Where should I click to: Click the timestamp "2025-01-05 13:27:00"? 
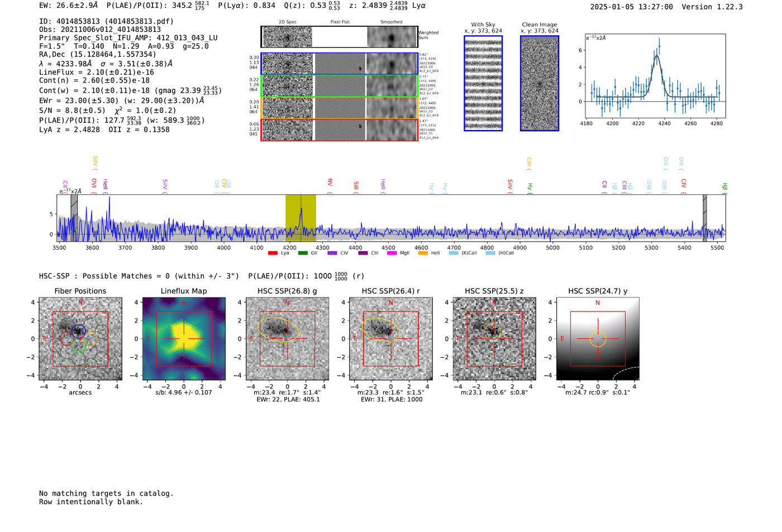coord(632,7)
